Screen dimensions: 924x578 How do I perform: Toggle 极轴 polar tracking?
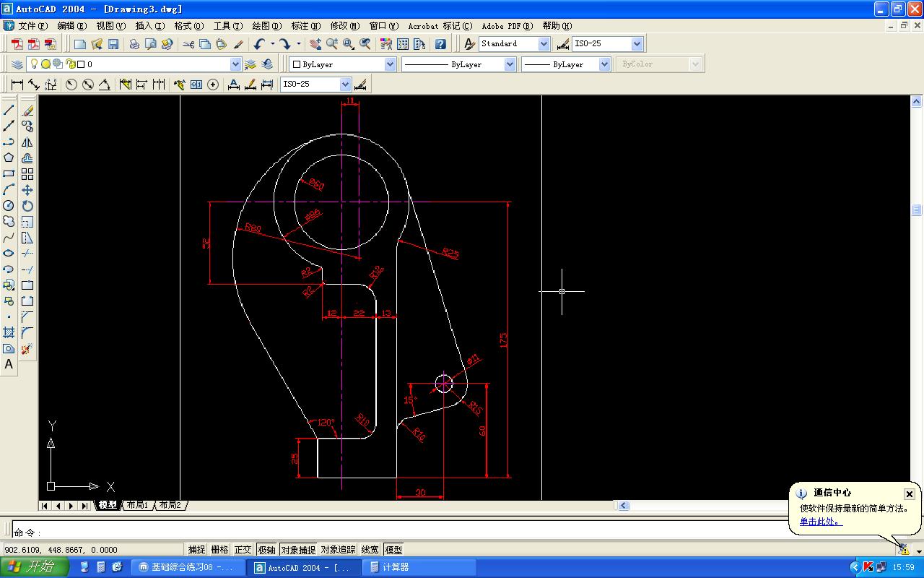tap(266, 550)
